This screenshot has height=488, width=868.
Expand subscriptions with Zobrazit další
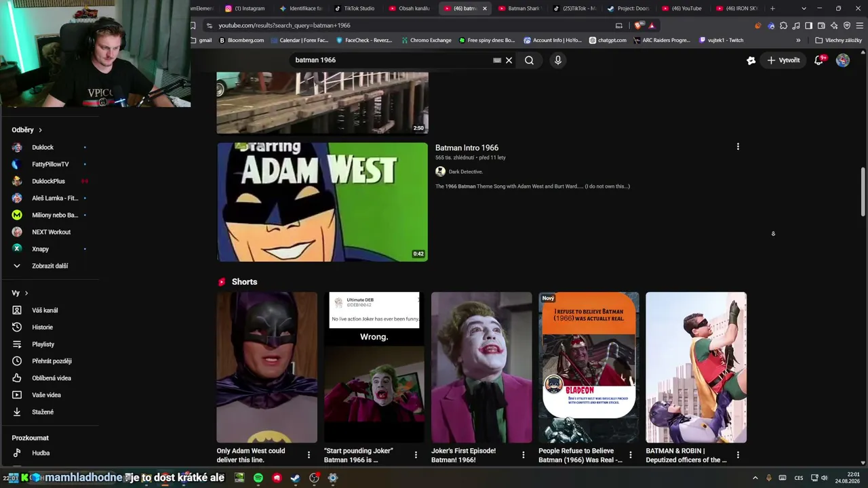(x=50, y=266)
